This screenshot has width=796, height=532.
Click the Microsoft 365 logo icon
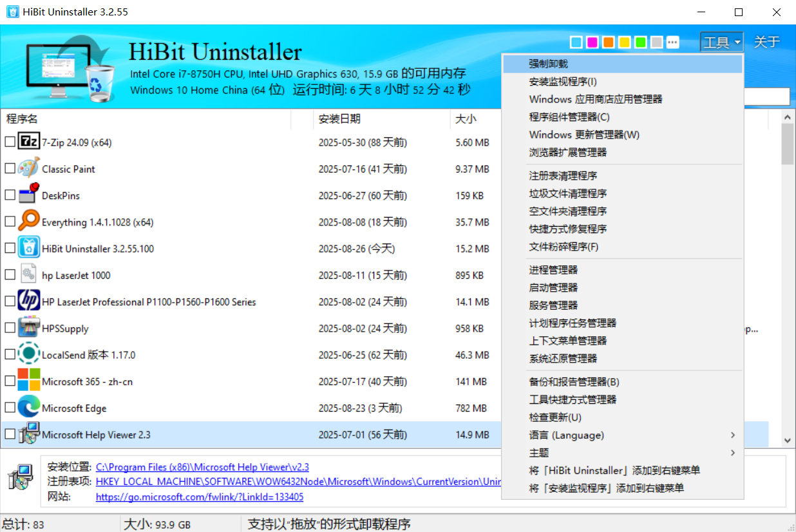(x=28, y=381)
